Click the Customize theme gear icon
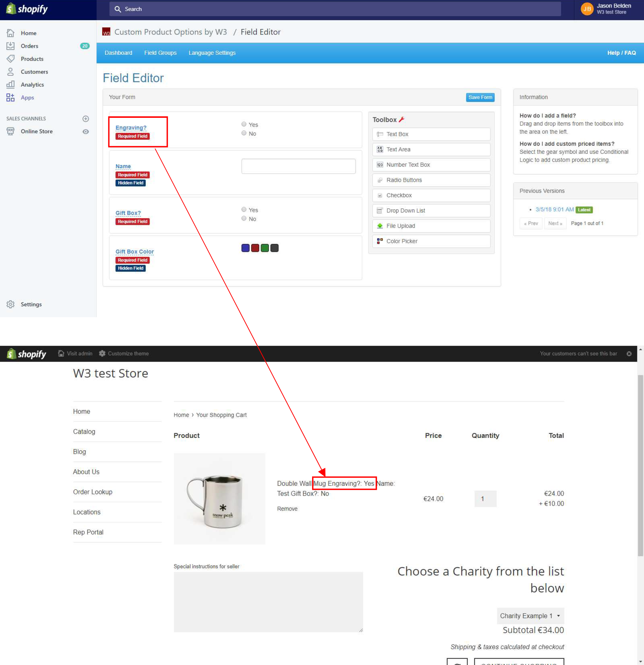Viewport: 644px width, 665px height. point(102,353)
